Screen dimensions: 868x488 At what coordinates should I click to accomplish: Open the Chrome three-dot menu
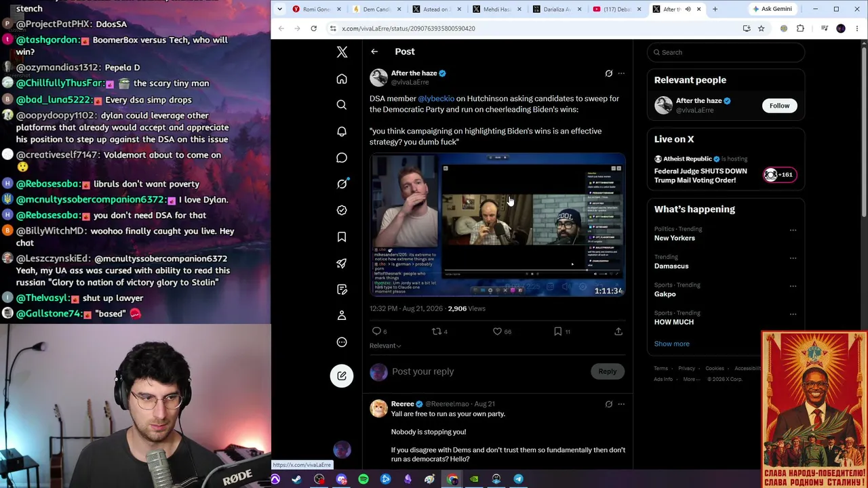coord(857,28)
